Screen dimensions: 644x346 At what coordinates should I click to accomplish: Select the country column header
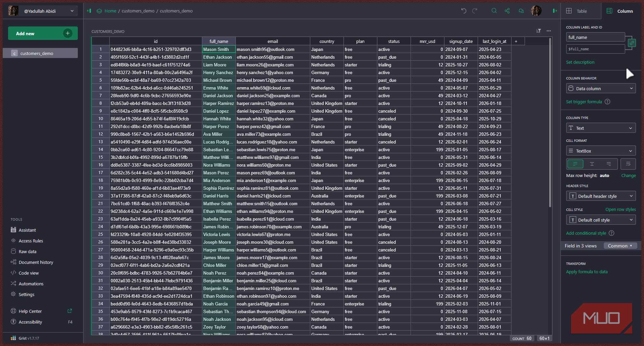(327, 41)
